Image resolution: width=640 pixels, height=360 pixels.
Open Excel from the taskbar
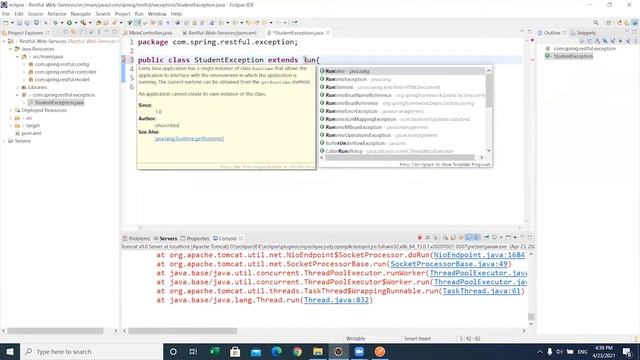click(x=214, y=351)
